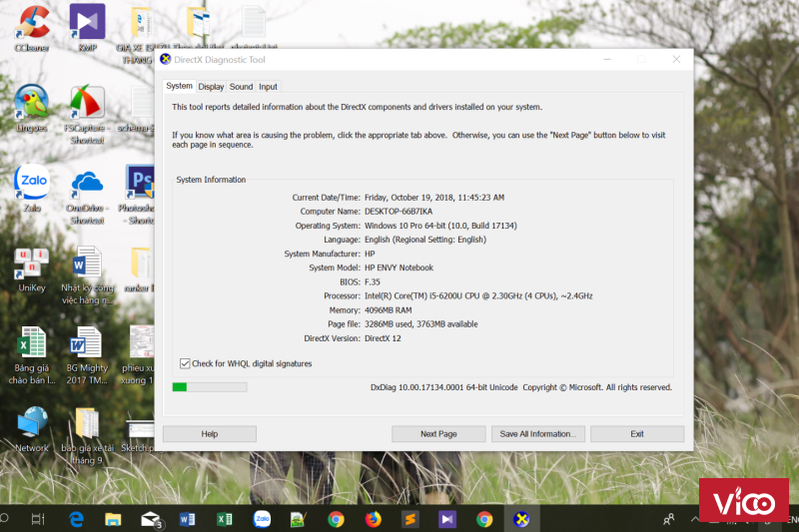The width and height of the screenshot is (799, 532).
Task: Click Save All Information button
Action: coord(538,434)
